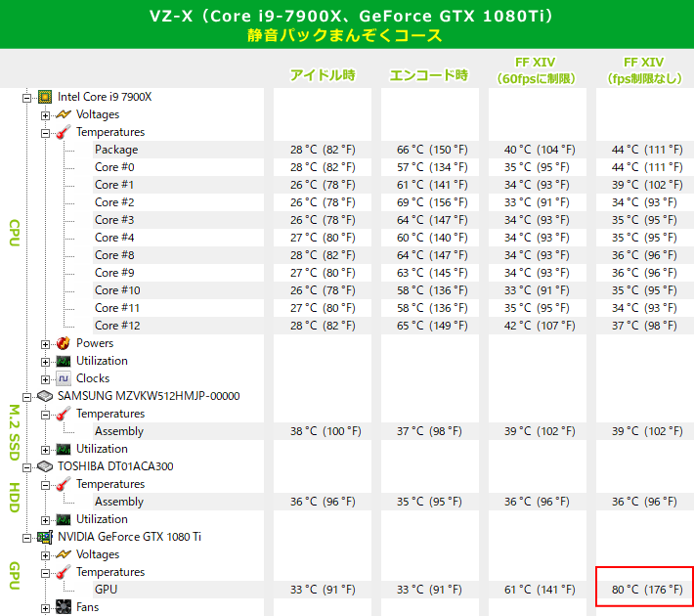This screenshot has height=616, width=694.
Task: Click the TOSHIBA Temperatures thermometer icon
Action: (64, 484)
